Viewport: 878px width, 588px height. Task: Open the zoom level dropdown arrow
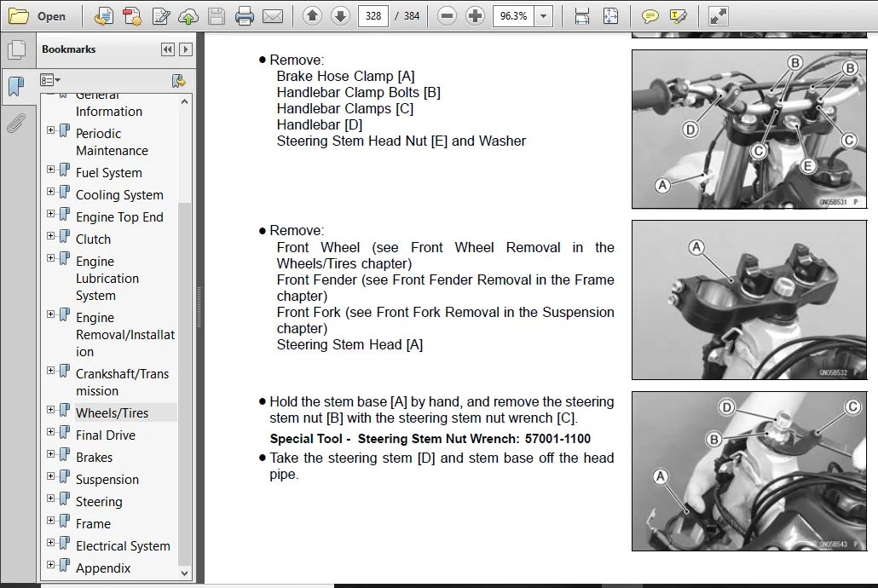point(543,16)
